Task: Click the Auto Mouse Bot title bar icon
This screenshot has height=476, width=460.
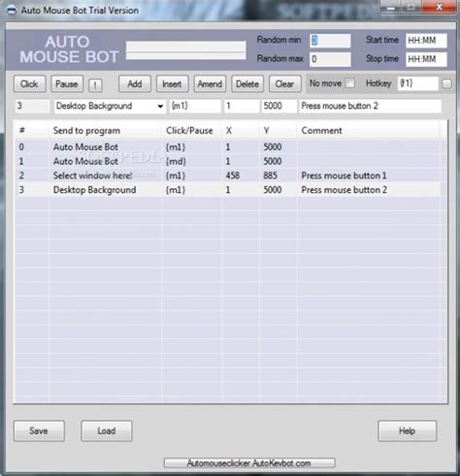Action: 12,11
